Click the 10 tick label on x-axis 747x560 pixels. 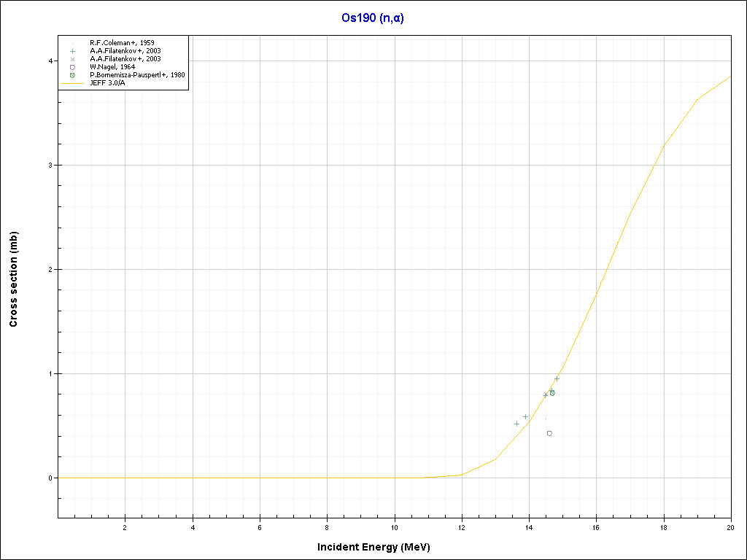[394, 527]
